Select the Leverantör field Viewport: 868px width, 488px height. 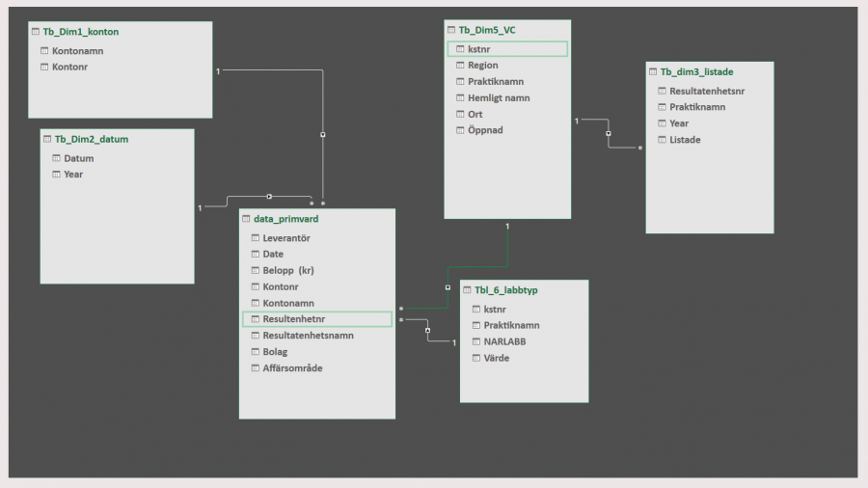pos(286,238)
